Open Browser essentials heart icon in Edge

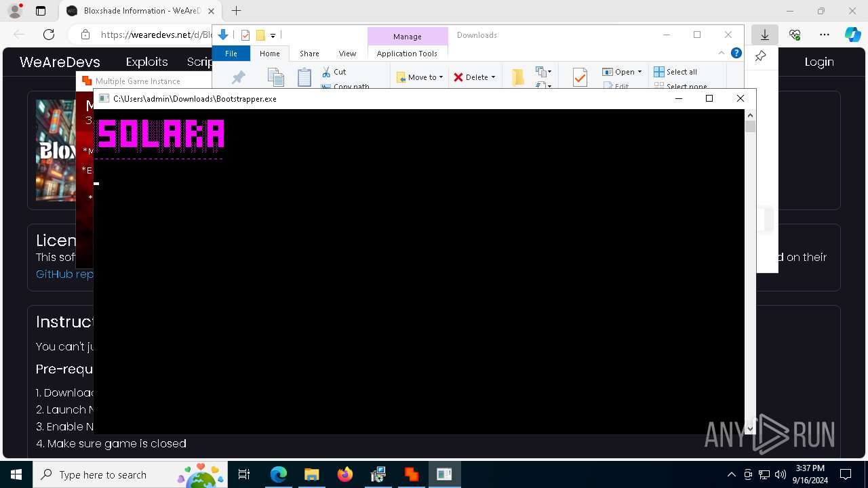[795, 35]
